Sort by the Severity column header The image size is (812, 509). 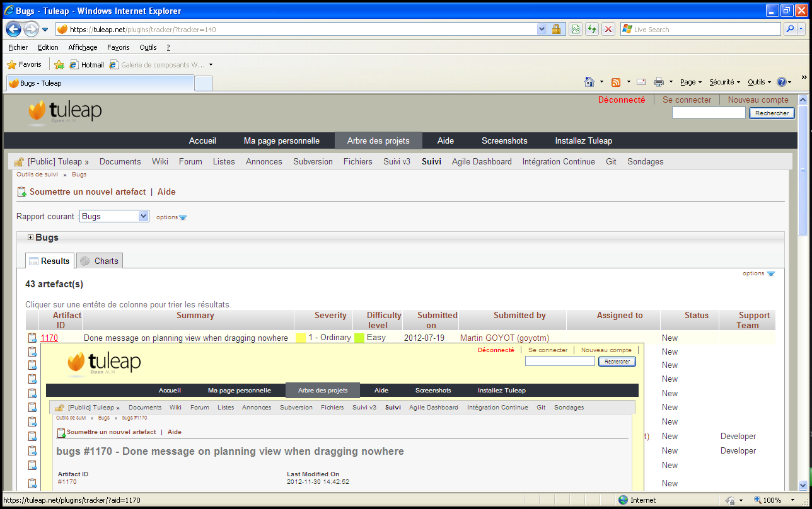pos(330,316)
